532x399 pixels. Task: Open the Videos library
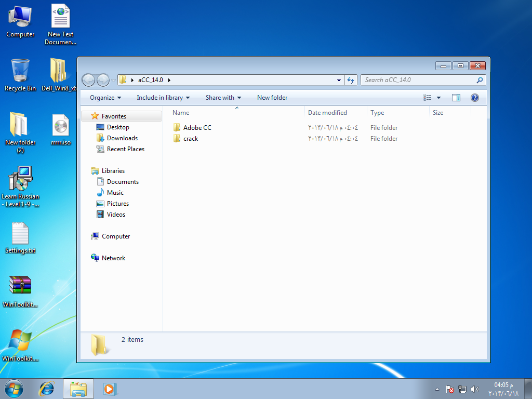tap(116, 215)
